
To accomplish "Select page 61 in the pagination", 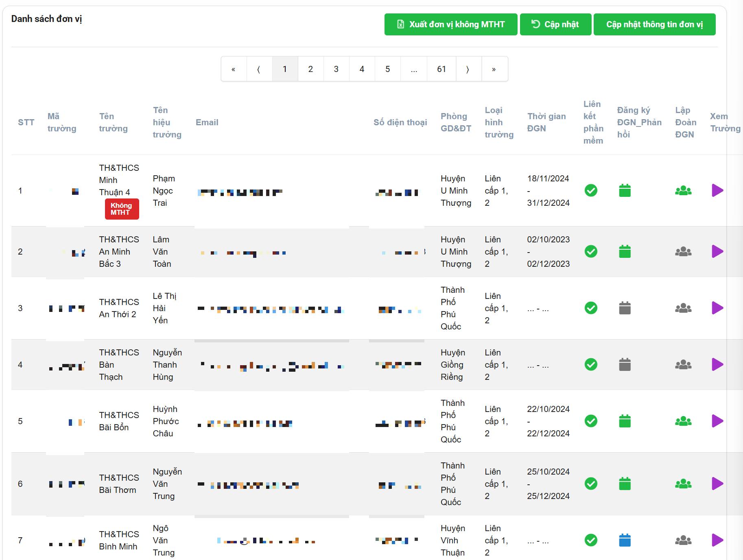I will click(441, 69).
